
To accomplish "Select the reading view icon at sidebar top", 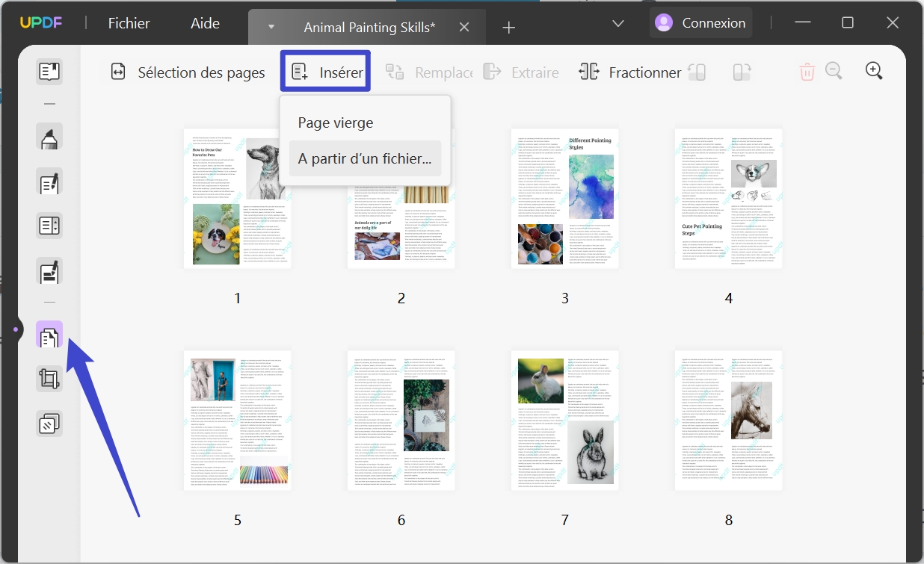I will pos(49,71).
